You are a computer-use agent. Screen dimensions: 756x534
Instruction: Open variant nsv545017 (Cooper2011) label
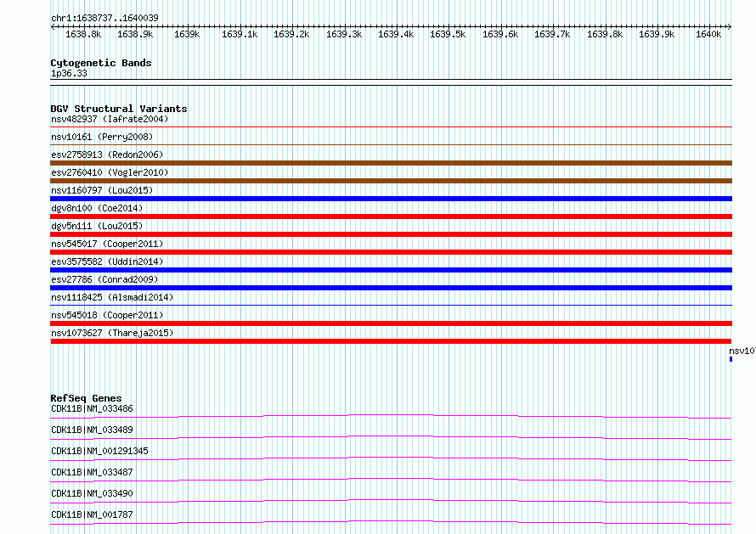point(107,244)
